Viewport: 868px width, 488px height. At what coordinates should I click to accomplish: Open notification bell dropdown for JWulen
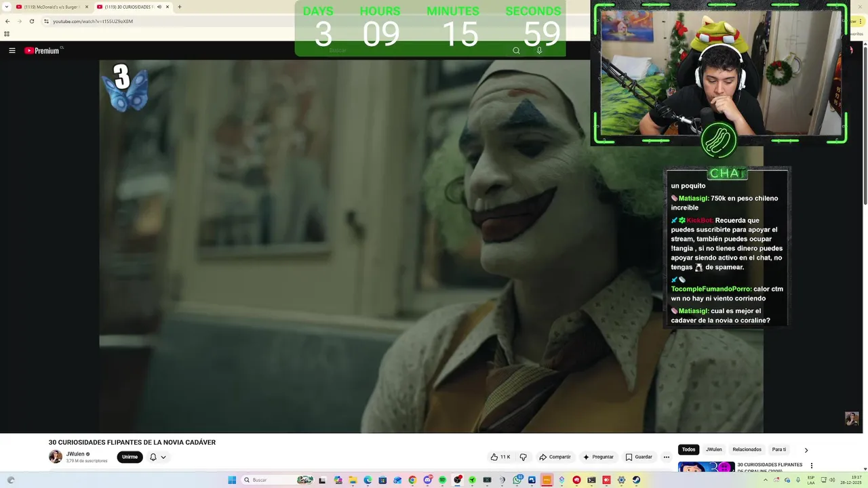(x=157, y=457)
